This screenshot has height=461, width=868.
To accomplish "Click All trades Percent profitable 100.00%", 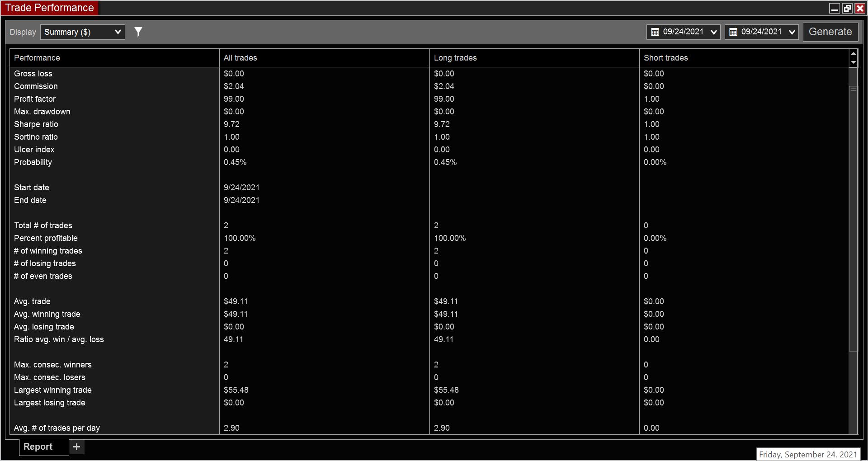I will [x=240, y=238].
